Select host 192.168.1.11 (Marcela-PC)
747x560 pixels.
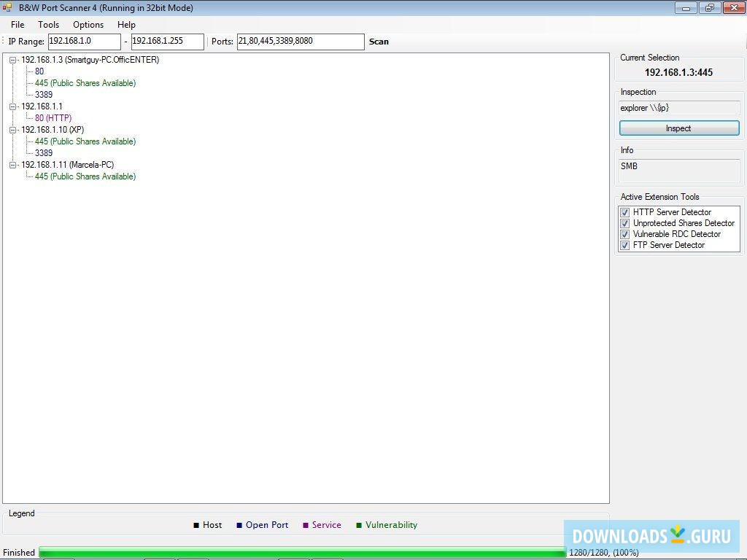coord(67,165)
